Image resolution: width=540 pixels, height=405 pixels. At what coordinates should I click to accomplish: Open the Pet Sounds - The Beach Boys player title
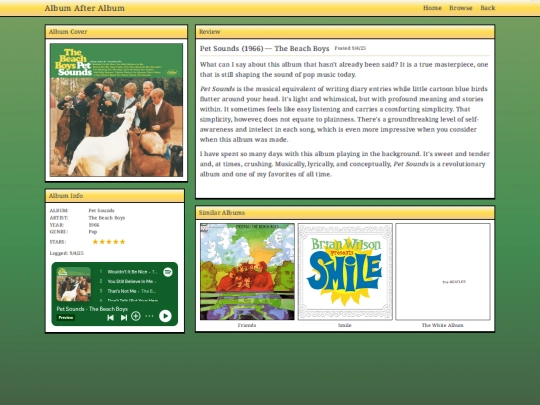(92, 309)
